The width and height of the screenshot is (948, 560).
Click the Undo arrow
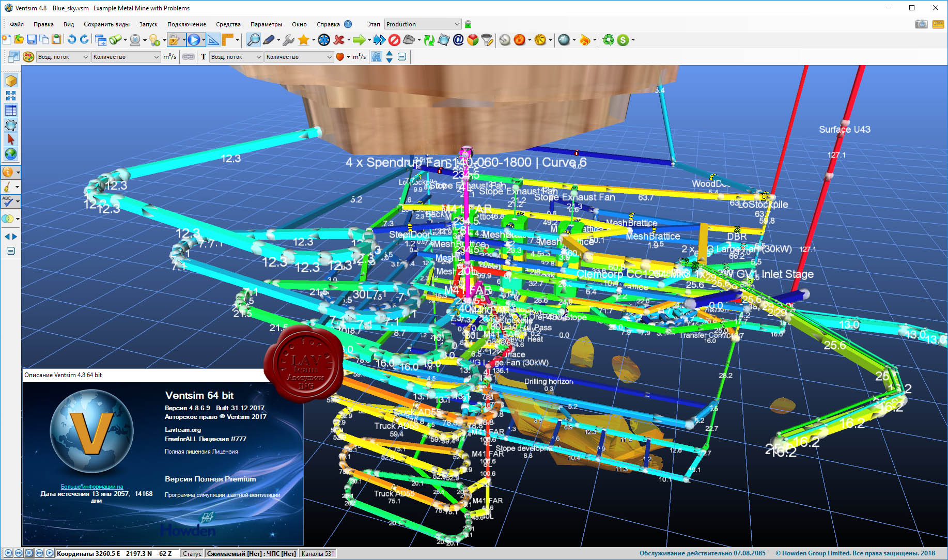[72, 40]
